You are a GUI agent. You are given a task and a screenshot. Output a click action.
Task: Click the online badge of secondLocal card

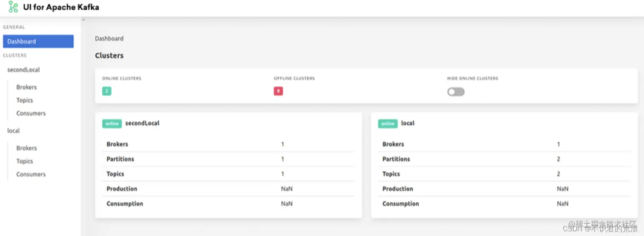[x=112, y=123]
